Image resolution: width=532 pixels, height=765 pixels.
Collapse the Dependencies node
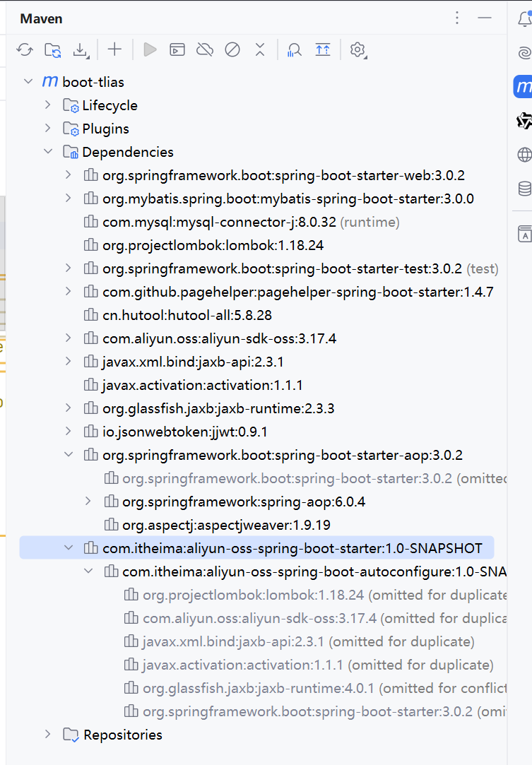[48, 152]
